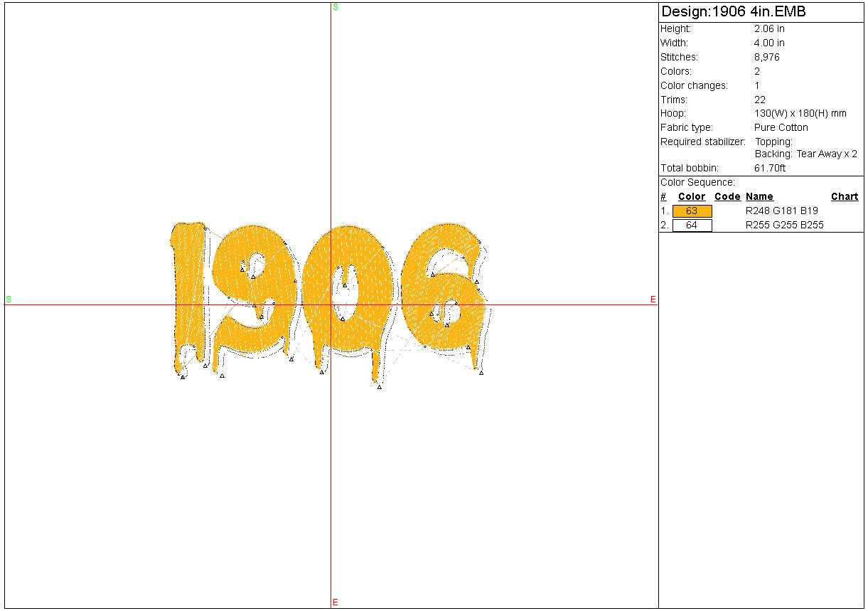
Task: Select the Name column header
Action: pyautogui.click(x=759, y=197)
